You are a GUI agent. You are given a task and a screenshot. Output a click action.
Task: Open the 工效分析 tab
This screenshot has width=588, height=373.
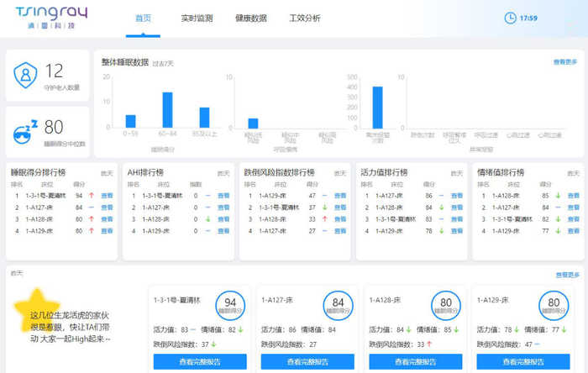[304, 18]
